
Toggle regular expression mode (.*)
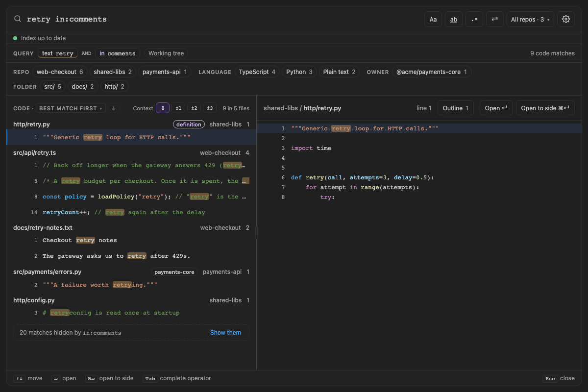pos(474,19)
